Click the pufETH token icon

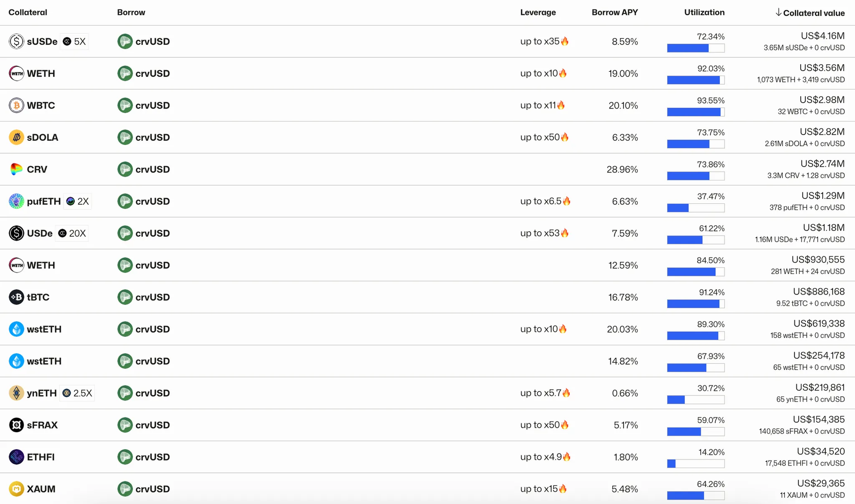(16, 201)
